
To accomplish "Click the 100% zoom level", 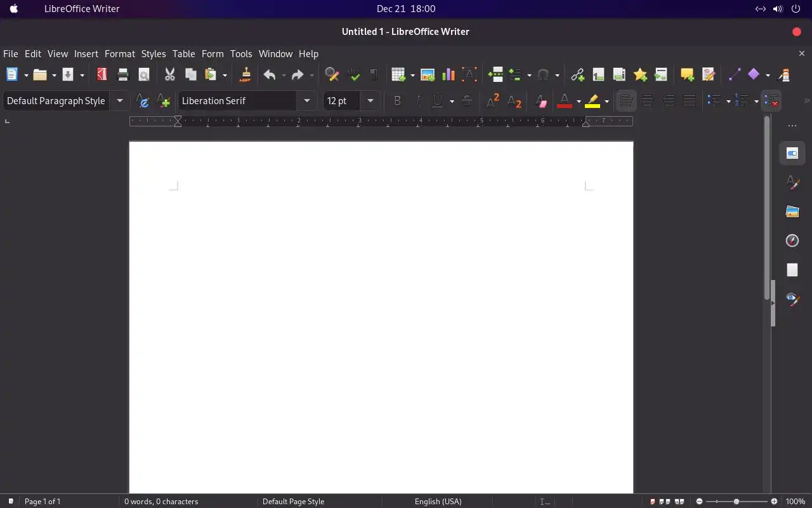I will [796, 502].
